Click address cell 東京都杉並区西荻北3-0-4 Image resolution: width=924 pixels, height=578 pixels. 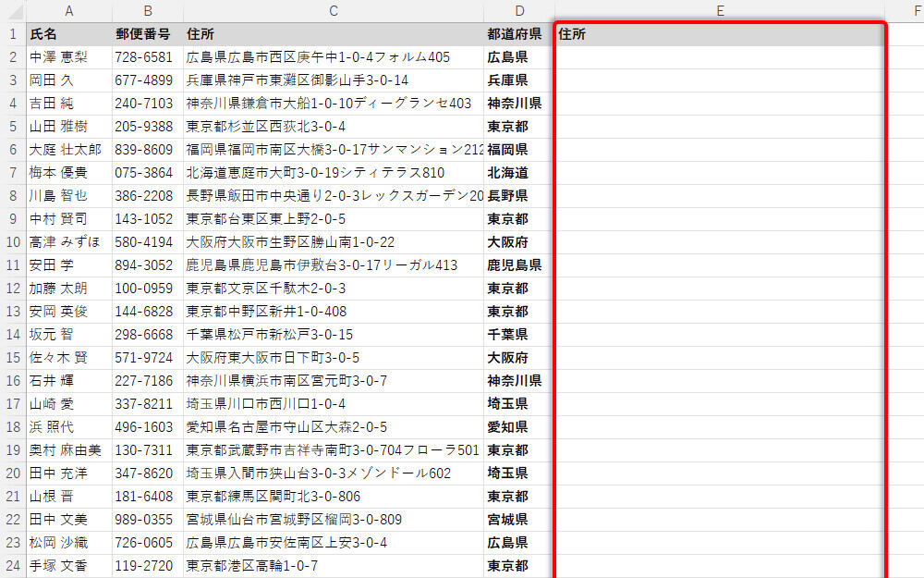pos(334,127)
